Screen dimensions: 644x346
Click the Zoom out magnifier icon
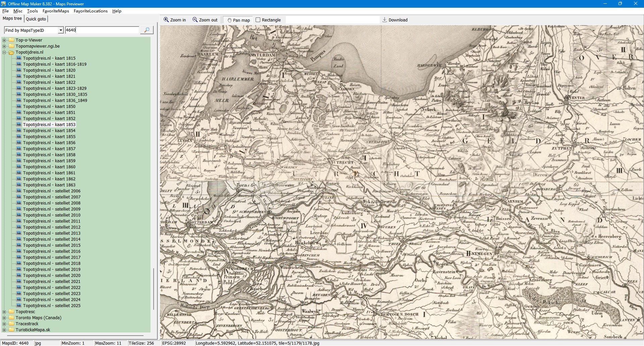(x=195, y=20)
